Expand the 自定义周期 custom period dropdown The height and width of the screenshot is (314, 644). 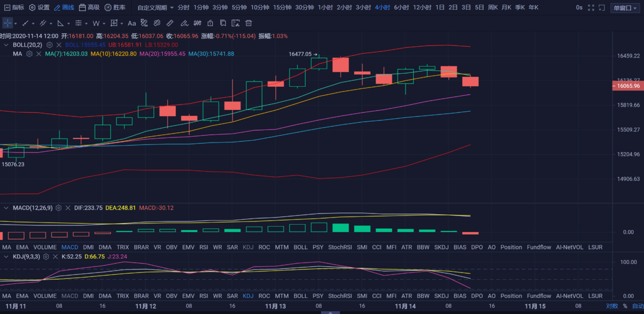(x=155, y=8)
